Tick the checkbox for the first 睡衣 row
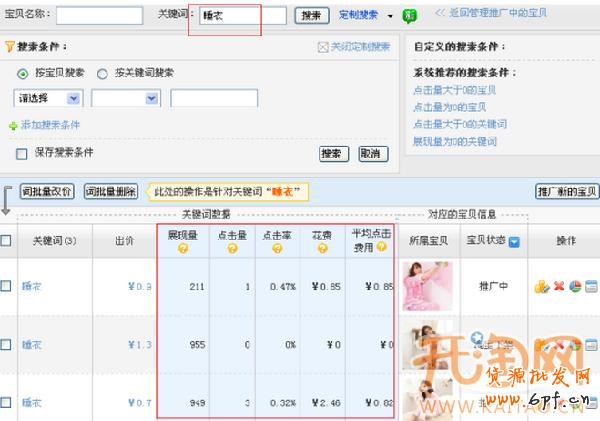The width and height of the screenshot is (600, 421). 6,286
